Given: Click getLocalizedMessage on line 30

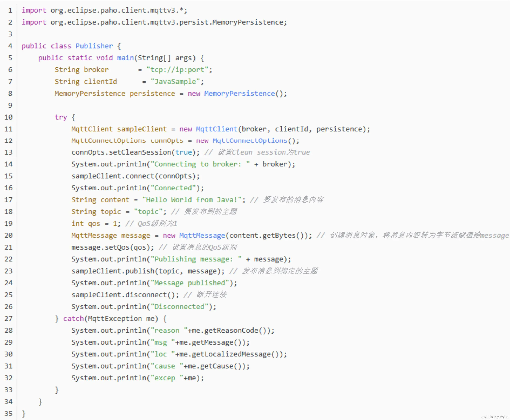Looking at the screenshot, I should click(x=231, y=354).
